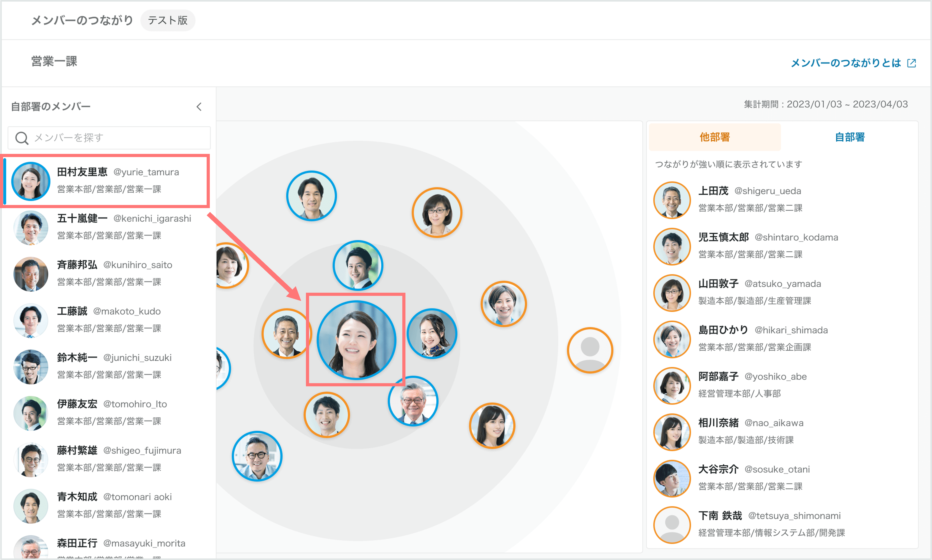Click the blue-ringed woman with scarf node
Image resolution: width=932 pixels, height=560 pixels.
pyautogui.click(x=432, y=334)
